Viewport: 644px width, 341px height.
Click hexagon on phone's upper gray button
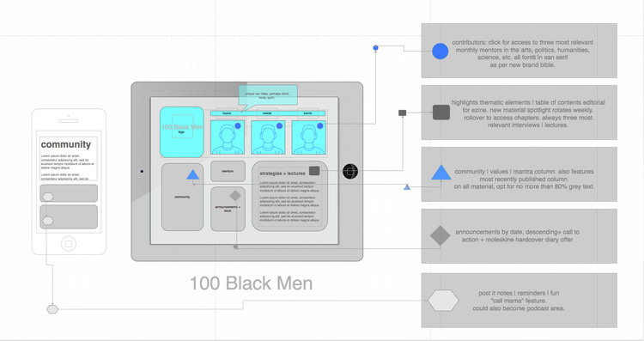click(x=48, y=197)
